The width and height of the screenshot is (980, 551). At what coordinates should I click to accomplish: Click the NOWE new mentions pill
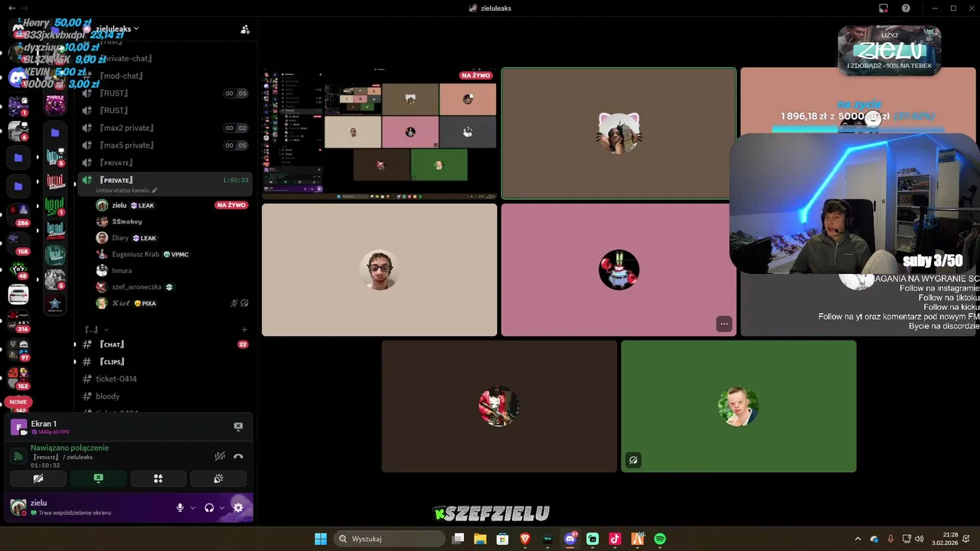18,402
